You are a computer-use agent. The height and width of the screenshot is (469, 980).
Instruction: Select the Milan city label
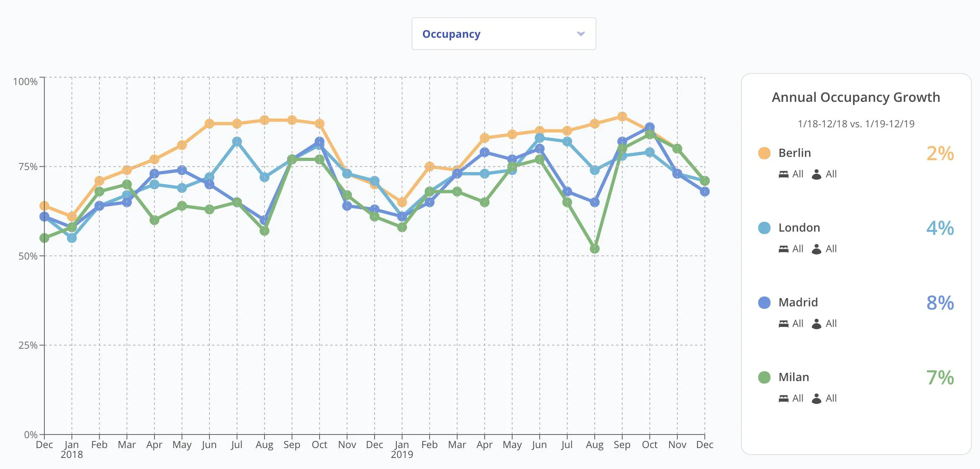click(x=794, y=377)
